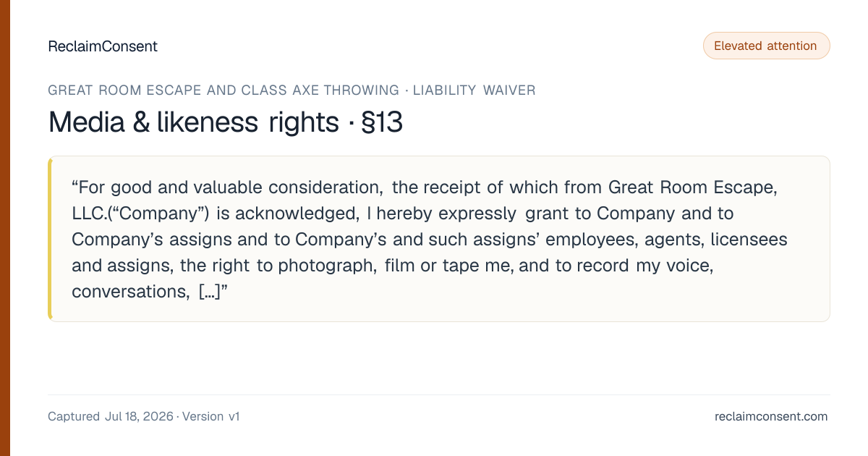Click the brown vertical stripe at page edge

pos(5,228)
